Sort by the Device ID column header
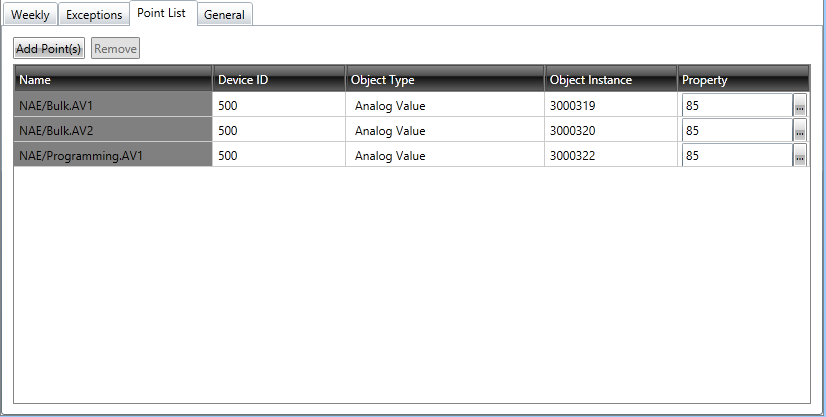Viewport: 826px width, 417px height. click(279, 79)
